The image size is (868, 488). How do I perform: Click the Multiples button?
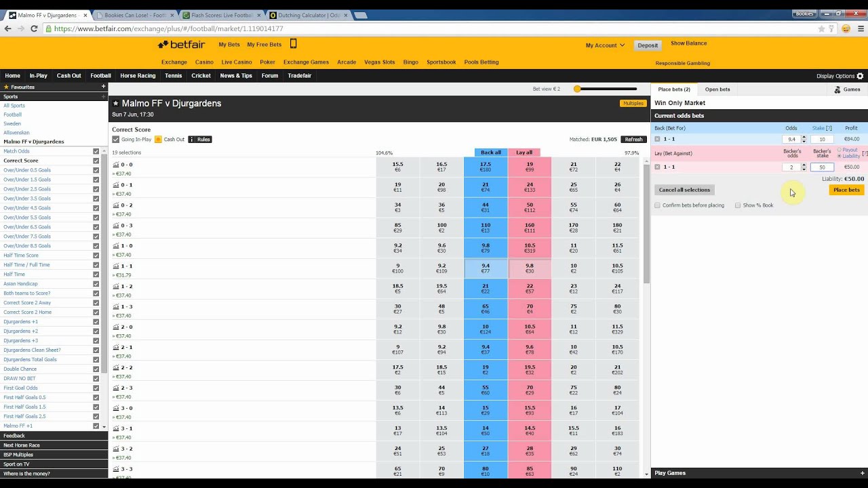tap(633, 103)
